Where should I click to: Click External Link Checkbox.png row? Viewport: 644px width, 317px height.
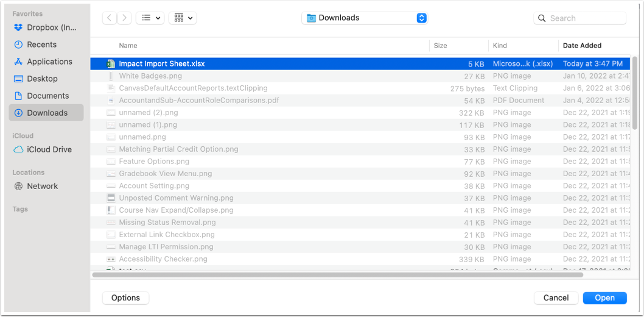click(x=360, y=235)
